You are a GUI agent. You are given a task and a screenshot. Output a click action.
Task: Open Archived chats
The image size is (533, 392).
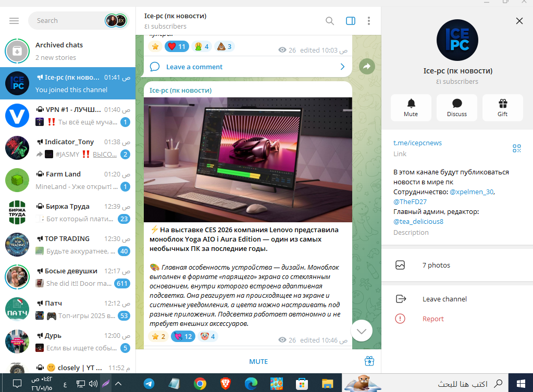click(68, 51)
